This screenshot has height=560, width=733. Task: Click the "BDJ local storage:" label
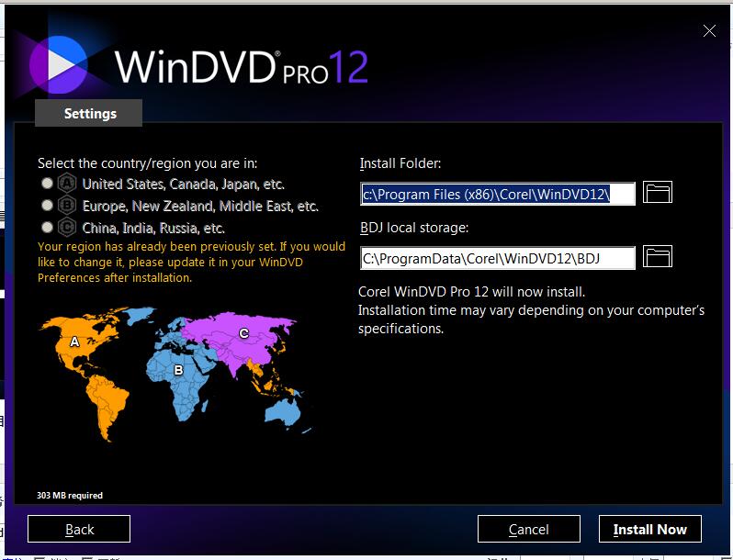(x=414, y=228)
